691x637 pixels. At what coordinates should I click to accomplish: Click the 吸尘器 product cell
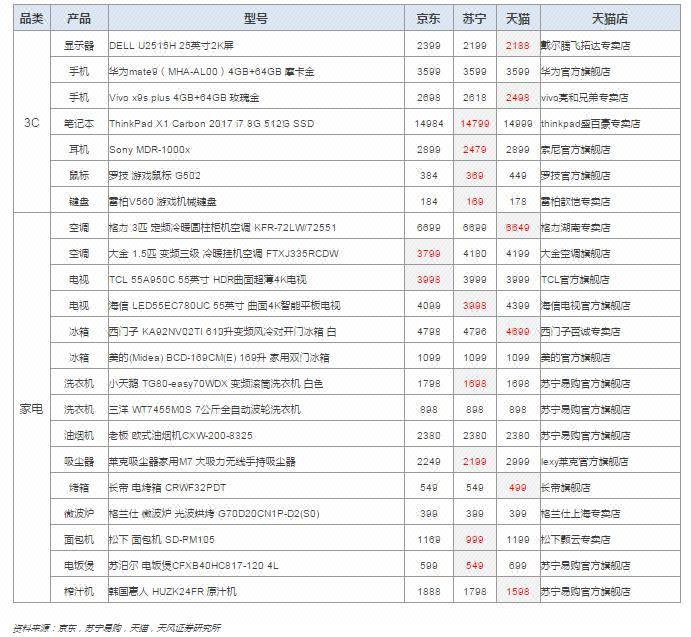coord(79,462)
